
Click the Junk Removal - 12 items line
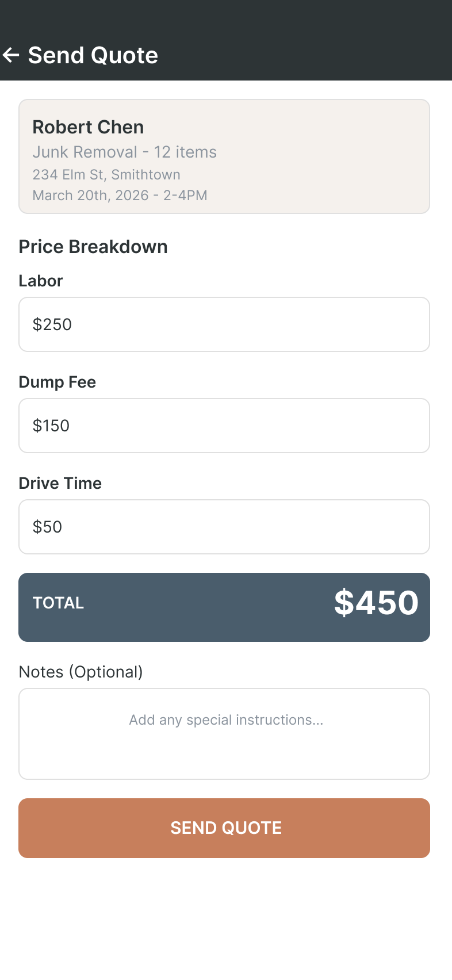pos(124,152)
